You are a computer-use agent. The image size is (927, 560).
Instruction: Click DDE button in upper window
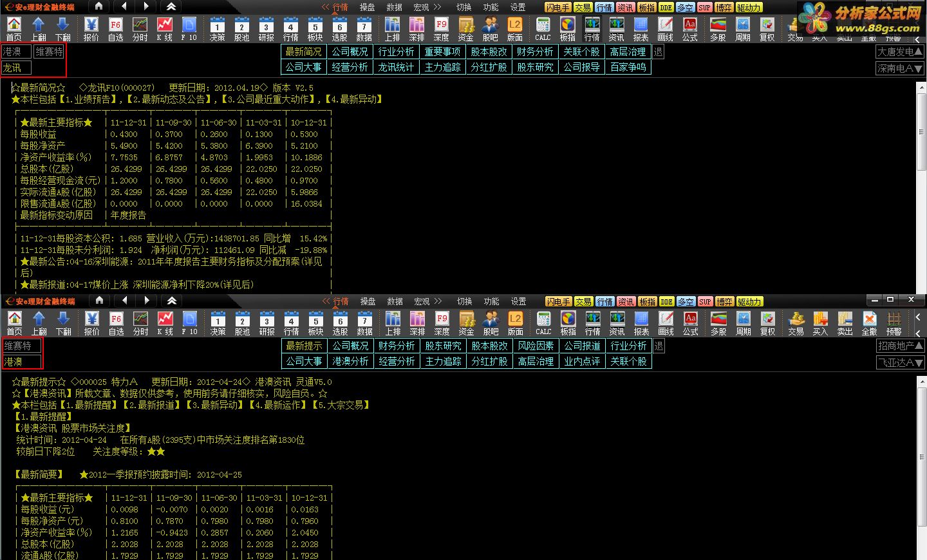click(666, 7)
